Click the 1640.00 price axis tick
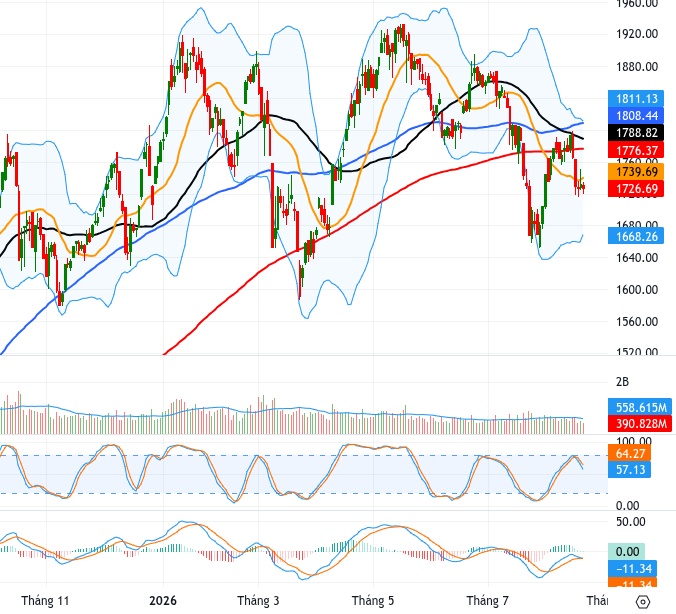 pos(637,258)
